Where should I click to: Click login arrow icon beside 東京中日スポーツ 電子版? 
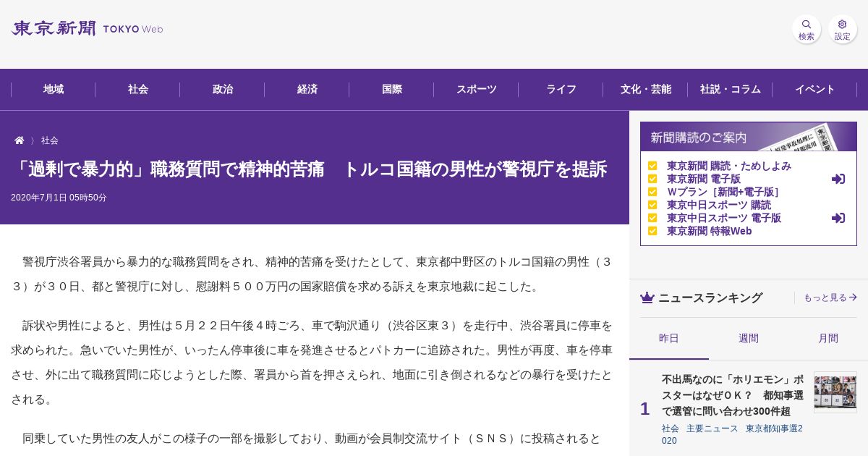click(838, 218)
